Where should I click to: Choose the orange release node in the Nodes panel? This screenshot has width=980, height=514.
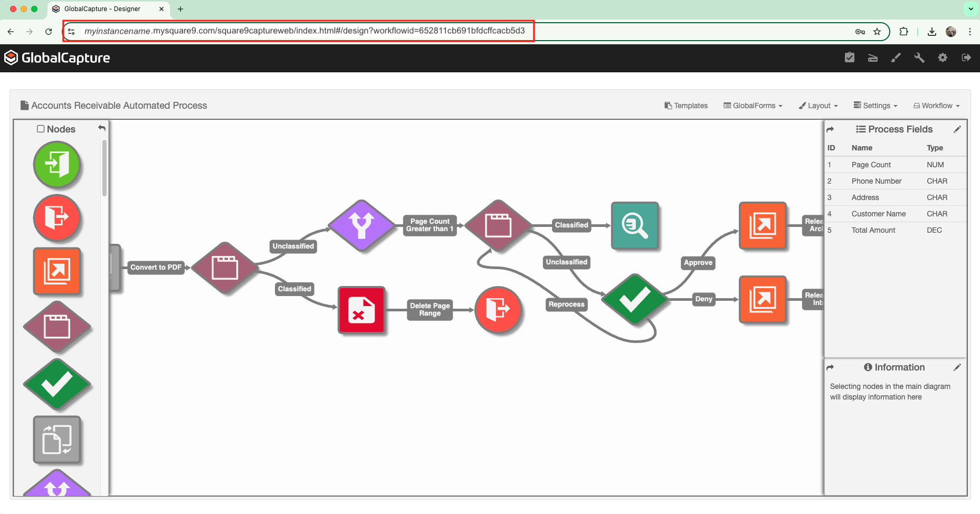click(56, 271)
